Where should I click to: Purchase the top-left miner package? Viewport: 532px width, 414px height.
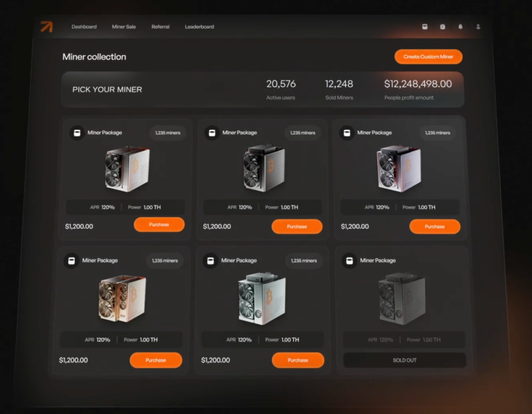point(159,225)
